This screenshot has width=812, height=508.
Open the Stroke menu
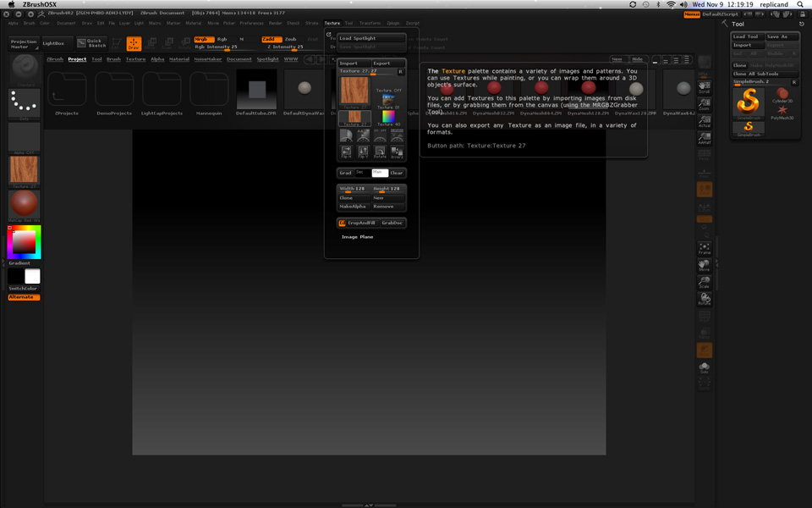312,24
